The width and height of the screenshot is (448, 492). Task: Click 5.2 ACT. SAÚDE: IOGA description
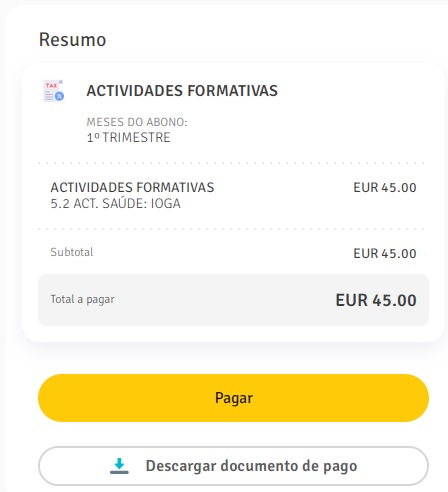point(115,203)
